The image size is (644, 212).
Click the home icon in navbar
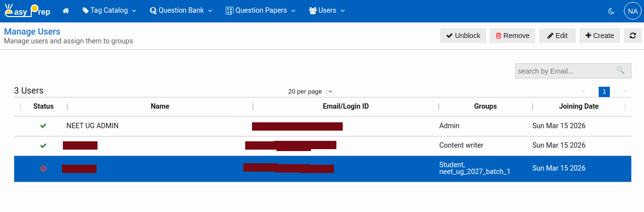pyautogui.click(x=66, y=11)
